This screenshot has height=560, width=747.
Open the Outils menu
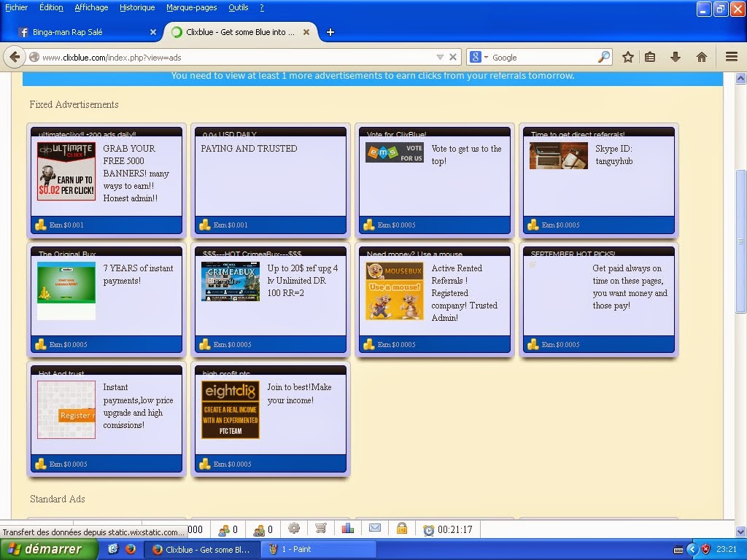click(239, 7)
